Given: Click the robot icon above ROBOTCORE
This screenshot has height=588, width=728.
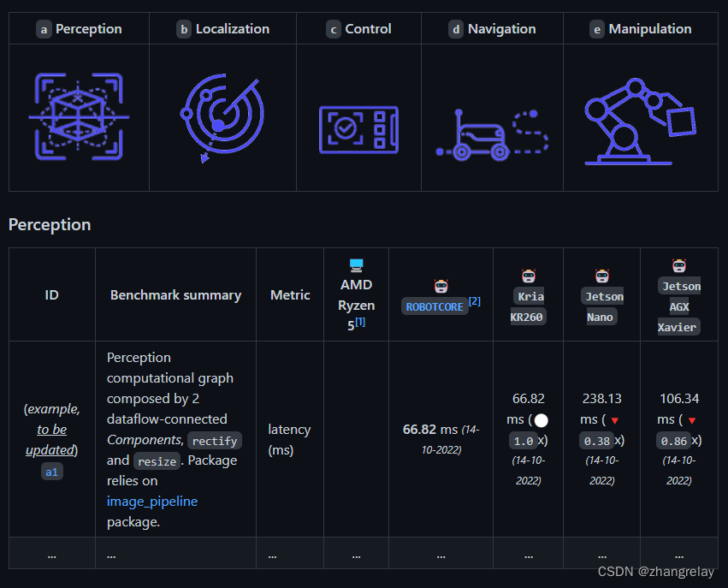Looking at the screenshot, I should tap(441, 286).
